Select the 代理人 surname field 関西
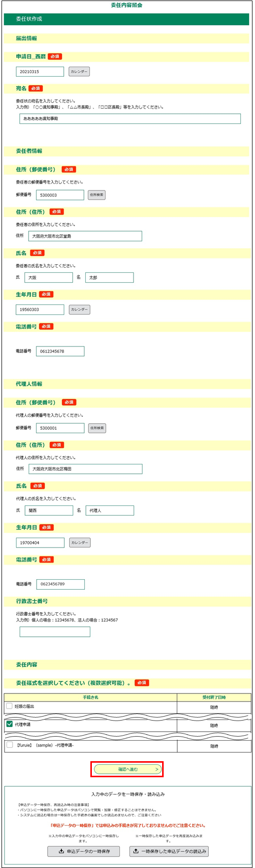This screenshot has height=868, width=255. click(49, 510)
